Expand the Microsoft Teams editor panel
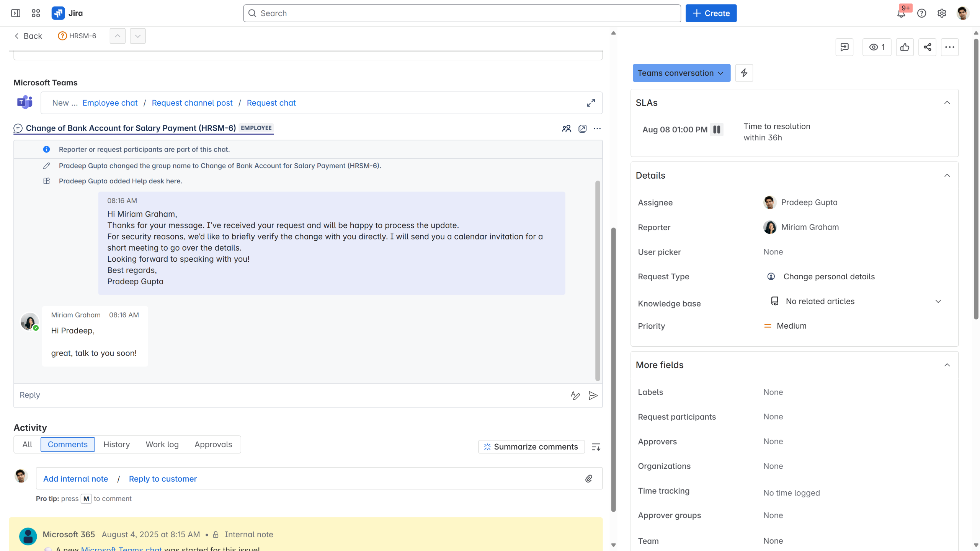Viewport: 980px width, 551px height. (x=591, y=103)
